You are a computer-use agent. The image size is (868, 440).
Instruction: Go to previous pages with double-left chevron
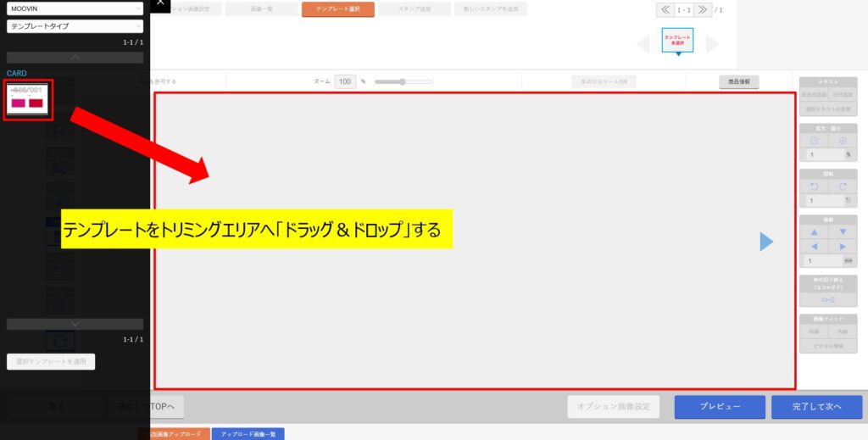665,10
